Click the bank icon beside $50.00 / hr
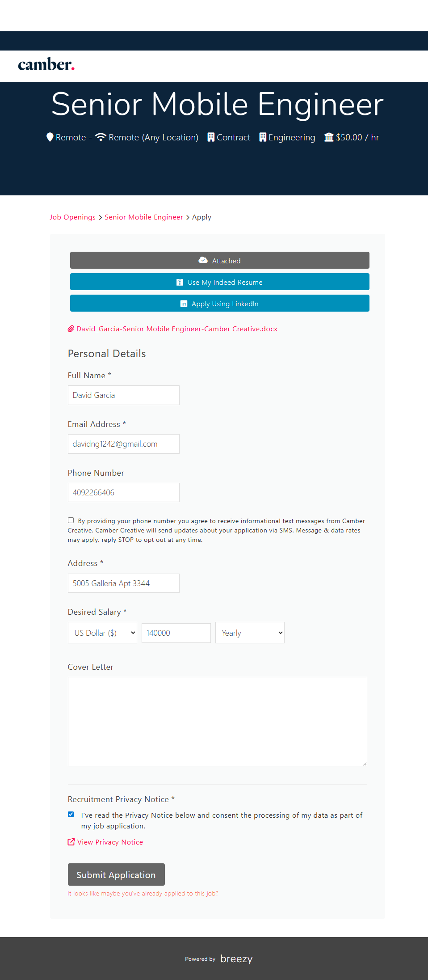428x980 pixels. coord(329,137)
